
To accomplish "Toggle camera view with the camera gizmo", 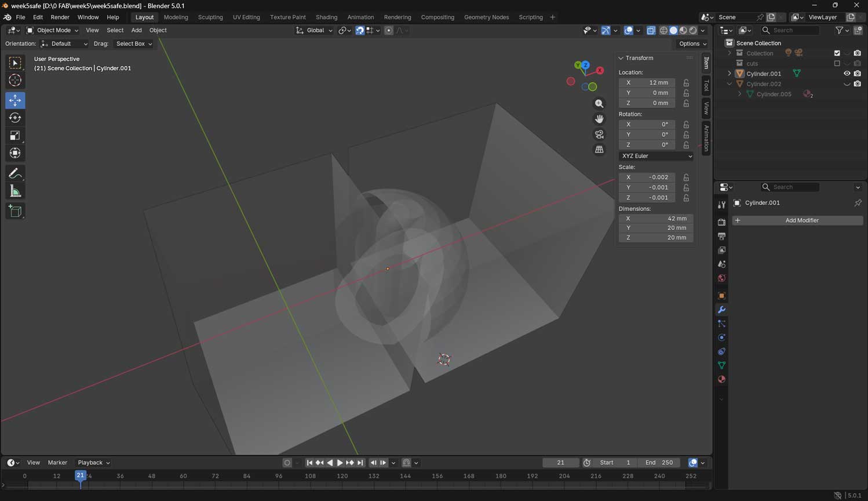I will (x=599, y=135).
